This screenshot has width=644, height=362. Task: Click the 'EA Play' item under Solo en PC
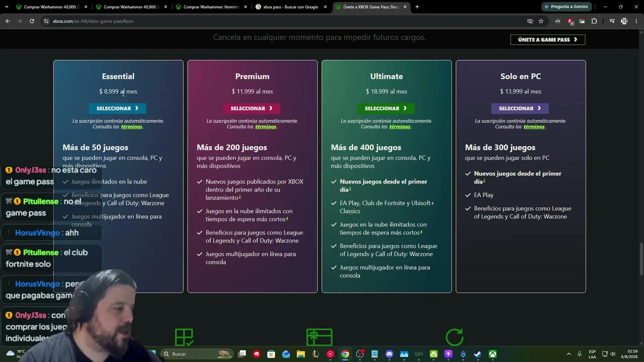(484, 195)
